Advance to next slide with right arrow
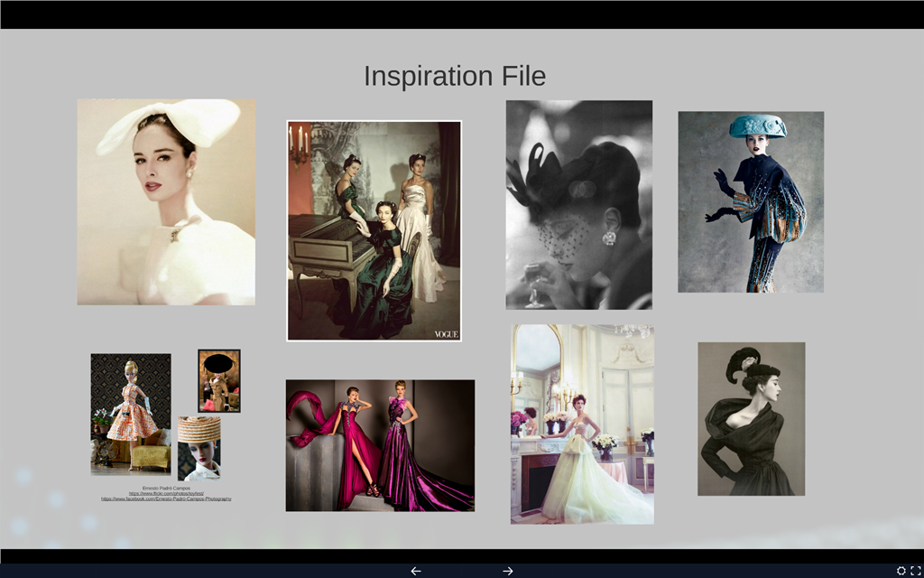The width and height of the screenshot is (924, 578). [x=508, y=571]
